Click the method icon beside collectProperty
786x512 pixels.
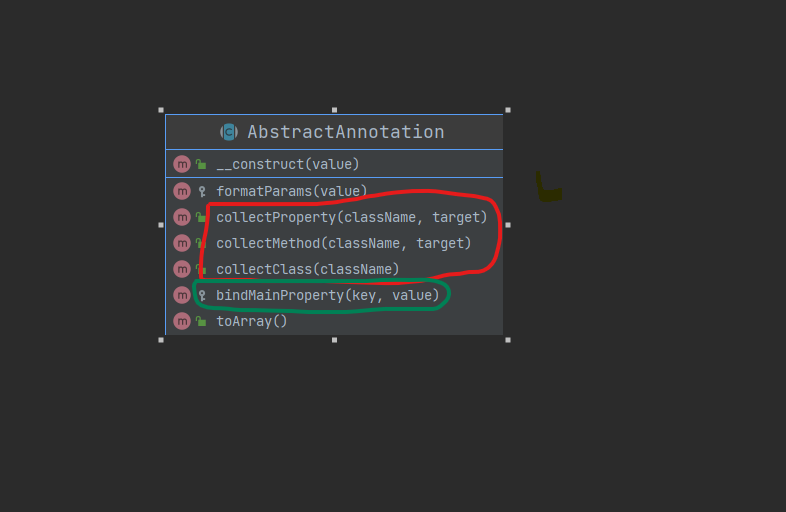pyautogui.click(x=181, y=217)
